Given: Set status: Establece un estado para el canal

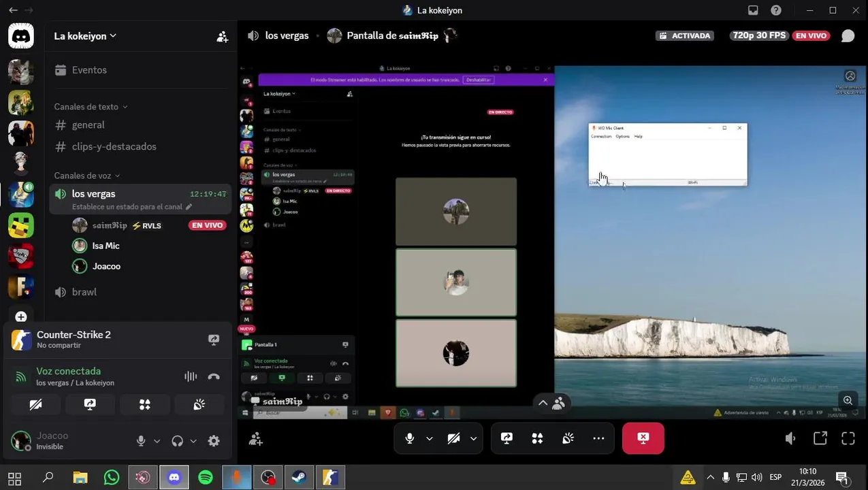Looking at the screenshot, I should click(132, 207).
